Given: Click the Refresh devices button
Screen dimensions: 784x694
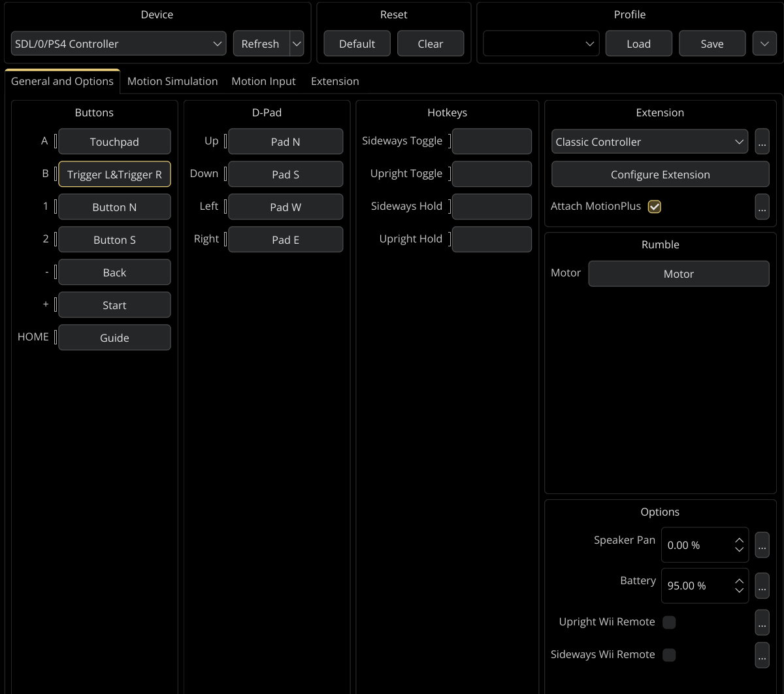Looking at the screenshot, I should coord(261,44).
